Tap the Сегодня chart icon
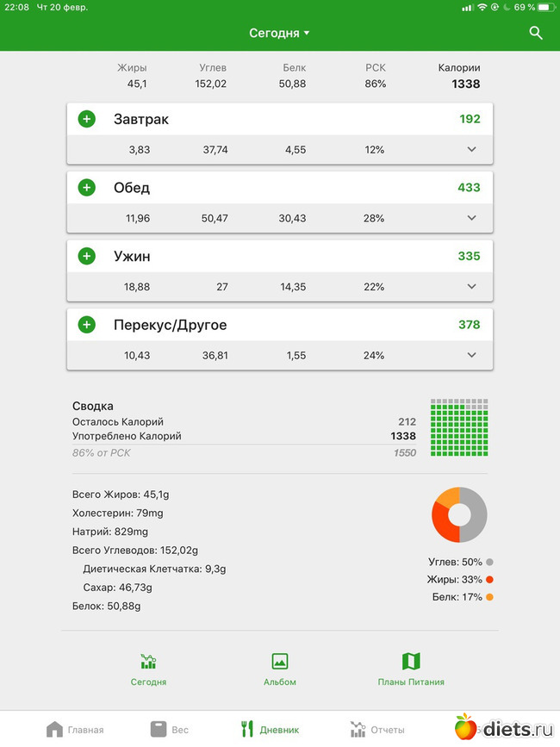The height and width of the screenshot is (747, 560). (x=149, y=662)
